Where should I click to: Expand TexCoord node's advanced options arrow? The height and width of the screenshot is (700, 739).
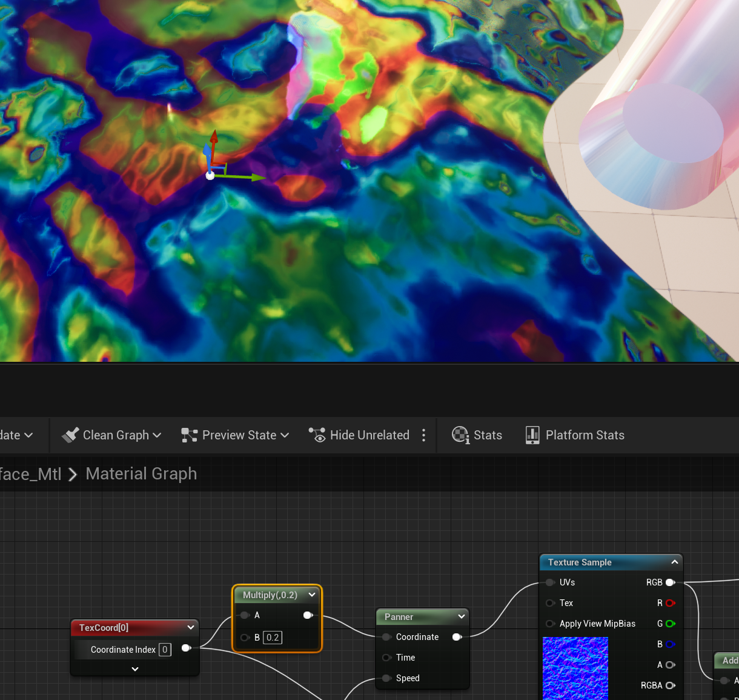135,669
